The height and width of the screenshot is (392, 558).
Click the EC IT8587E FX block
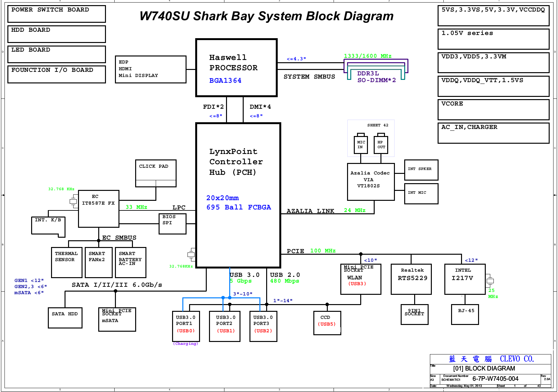click(99, 209)
